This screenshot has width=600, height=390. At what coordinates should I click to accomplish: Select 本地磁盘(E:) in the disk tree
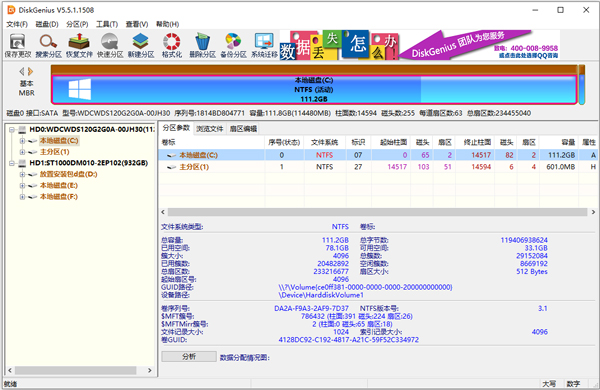coord(59,186)
